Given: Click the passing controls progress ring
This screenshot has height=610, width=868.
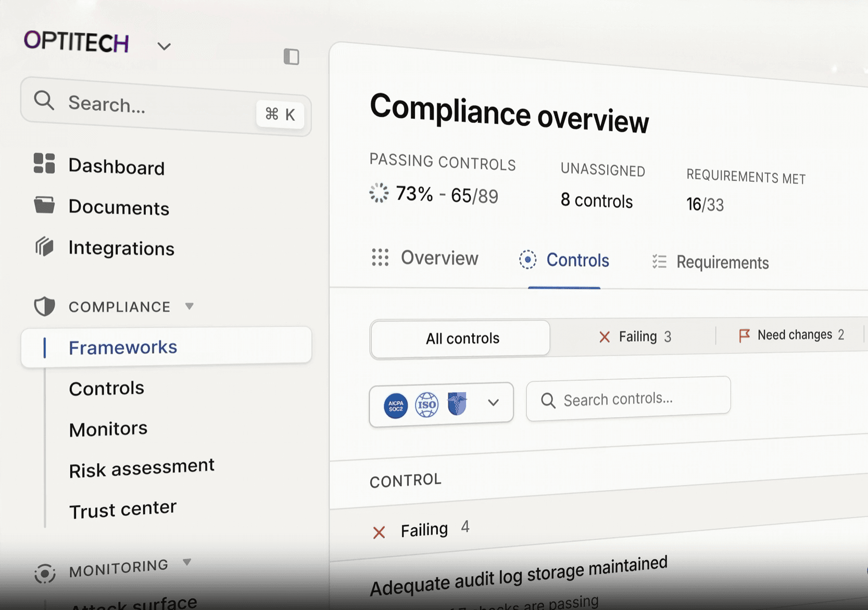Looking at the screenshot, I should [x=379, y=193].
